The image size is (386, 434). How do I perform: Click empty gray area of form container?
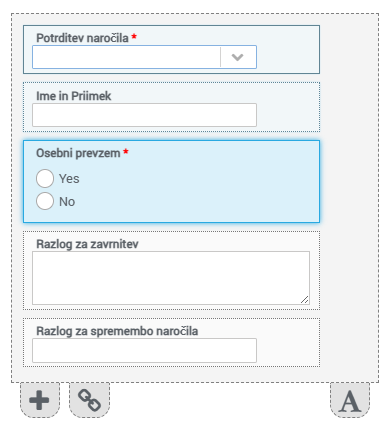(x=349, y=200)
